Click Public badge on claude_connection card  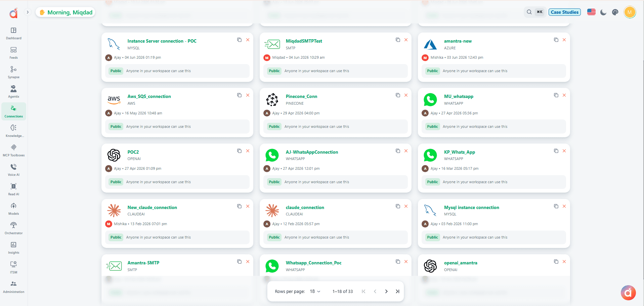[x=274, y=237]
